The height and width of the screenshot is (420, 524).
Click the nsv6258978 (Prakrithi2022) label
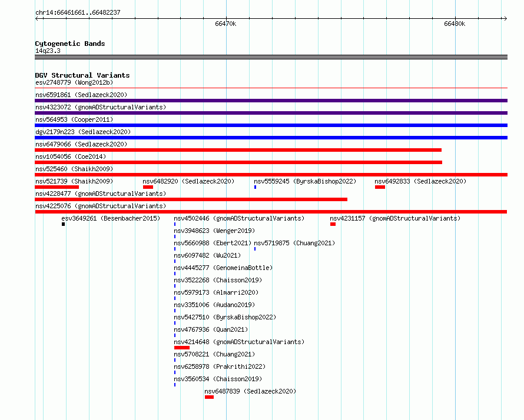[220, 366]
